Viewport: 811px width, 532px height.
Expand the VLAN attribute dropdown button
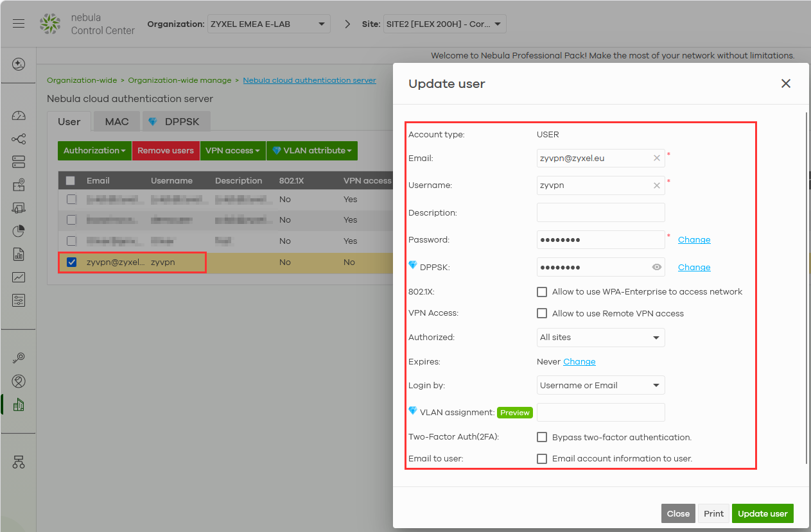pyautogui.click(x=312, y=151)
